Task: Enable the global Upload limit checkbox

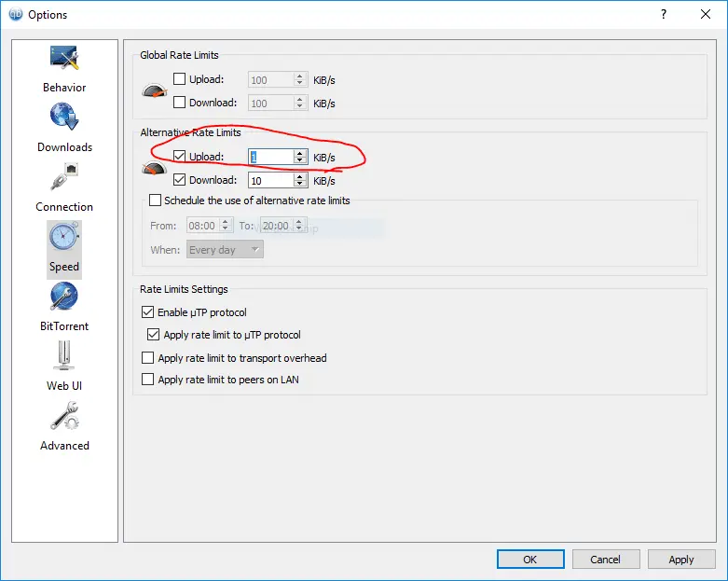Action: (179, 79)
